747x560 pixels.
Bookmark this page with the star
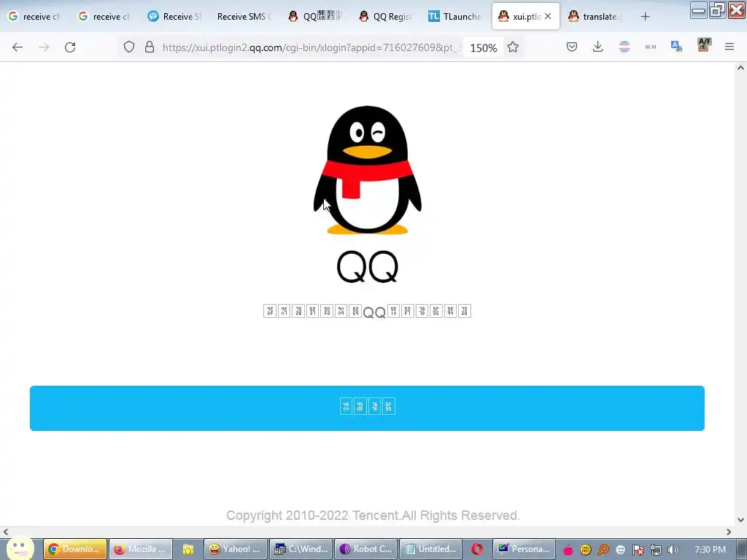(x=513, y=47)
